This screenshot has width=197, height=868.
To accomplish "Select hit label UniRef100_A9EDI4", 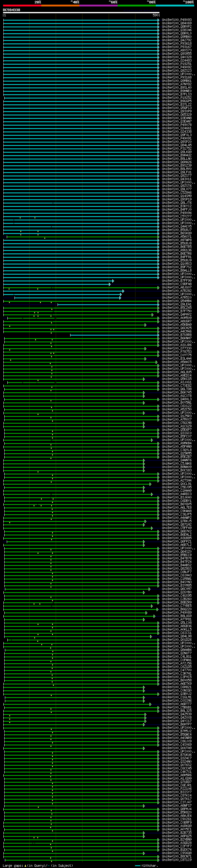I will (x=177, y=375).
